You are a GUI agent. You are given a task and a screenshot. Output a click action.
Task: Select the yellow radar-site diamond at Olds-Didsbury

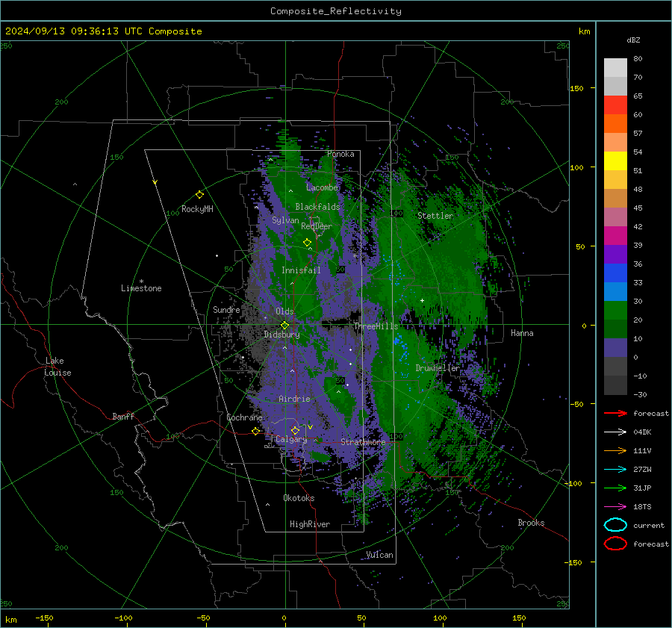point(284,326)
